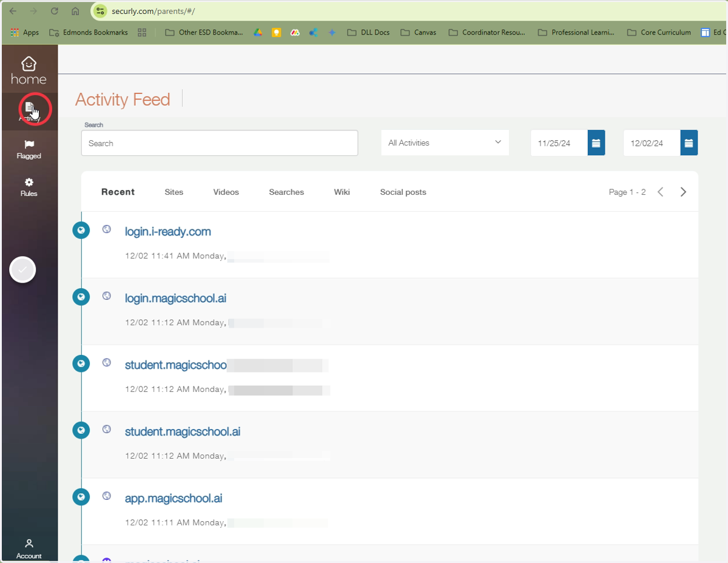Open calendar picker for 12/02/24 end date

click(689, 143)
